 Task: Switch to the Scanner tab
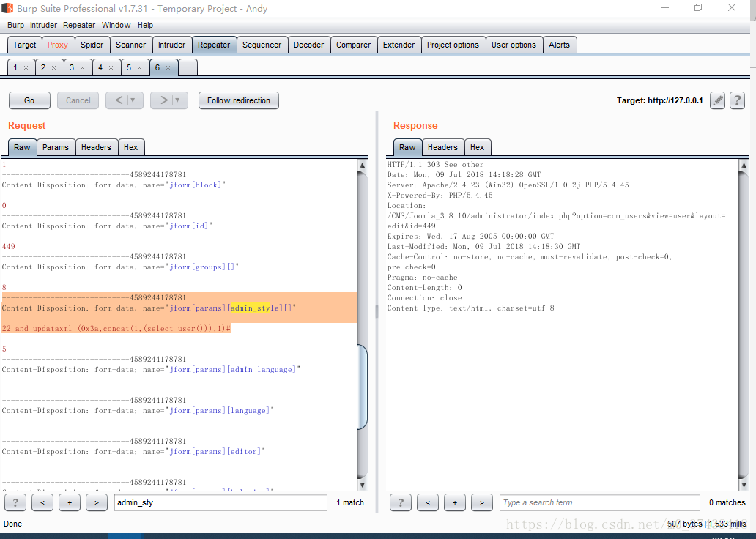(x=130, y=45)
